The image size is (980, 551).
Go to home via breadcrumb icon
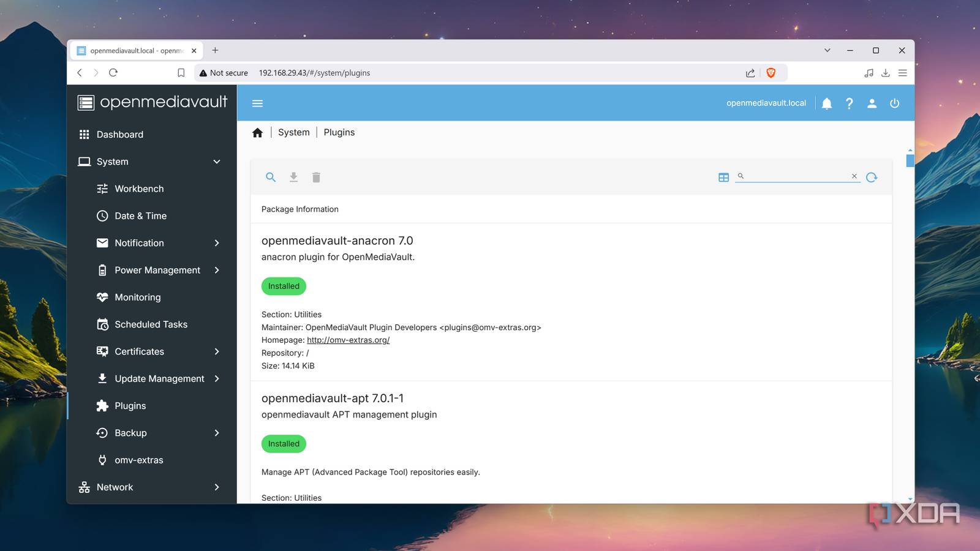click(257, 133)
